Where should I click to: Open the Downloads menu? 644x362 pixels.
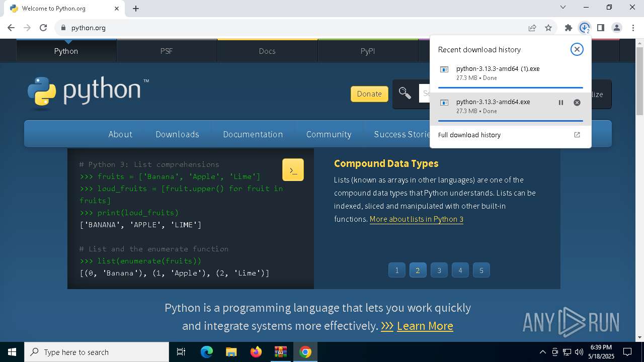click(x=177, y=134)
